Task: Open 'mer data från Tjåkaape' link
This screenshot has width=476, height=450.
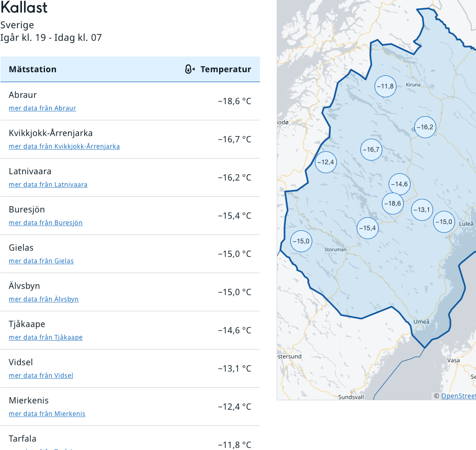Action: [46, 337]
